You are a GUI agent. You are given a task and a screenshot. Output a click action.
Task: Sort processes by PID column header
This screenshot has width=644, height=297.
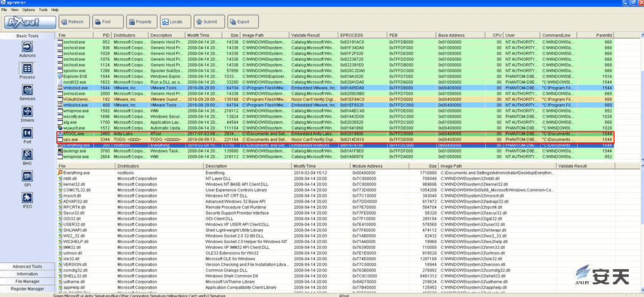103,35
